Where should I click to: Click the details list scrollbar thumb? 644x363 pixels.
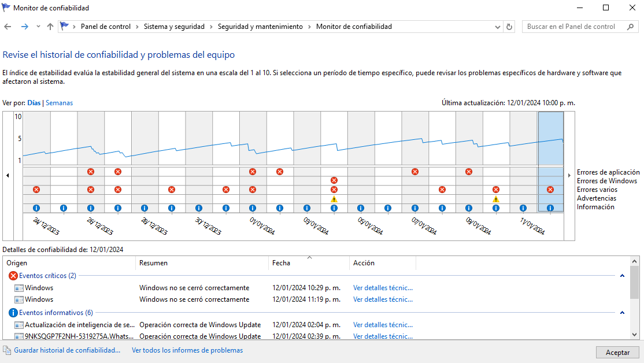(635, 283)
